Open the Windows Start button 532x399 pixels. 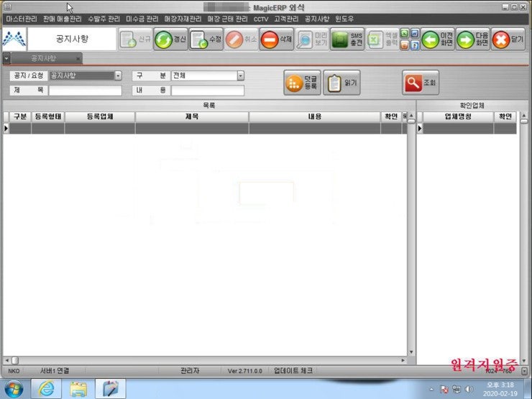(x=14, y=389)
